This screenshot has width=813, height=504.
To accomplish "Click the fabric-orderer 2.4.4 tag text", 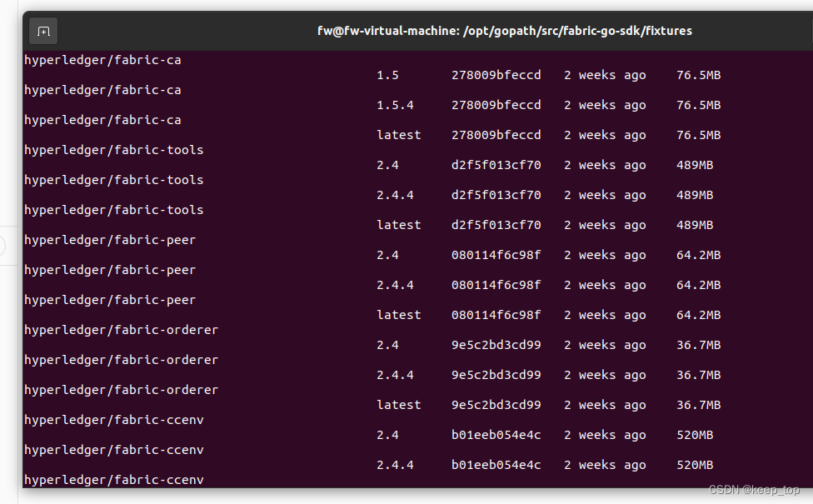I will pyautogui.click(x=398, y=374).
